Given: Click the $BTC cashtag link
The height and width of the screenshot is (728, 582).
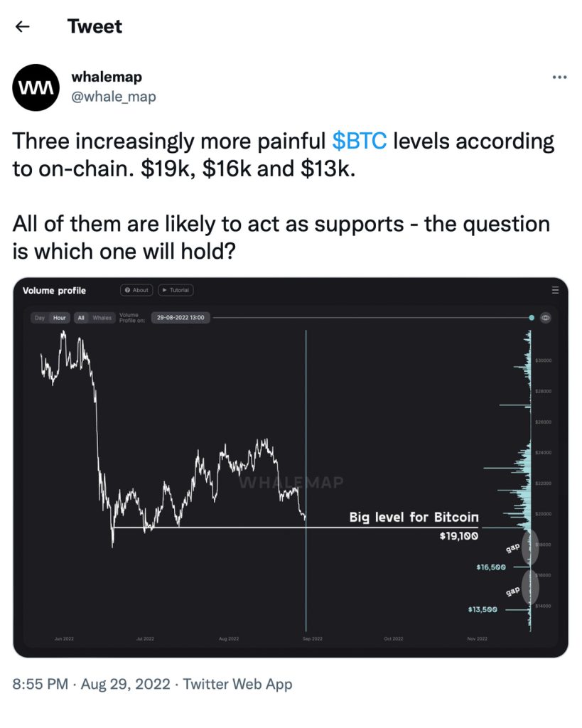Looking at the screenshot, I should pos(360,141).
